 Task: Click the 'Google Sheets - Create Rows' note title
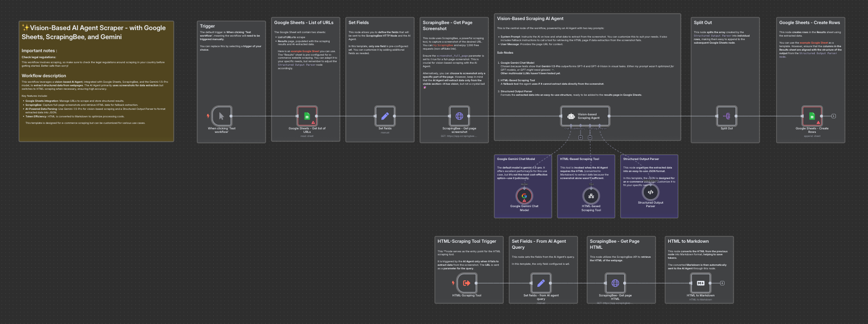[809, 23]
